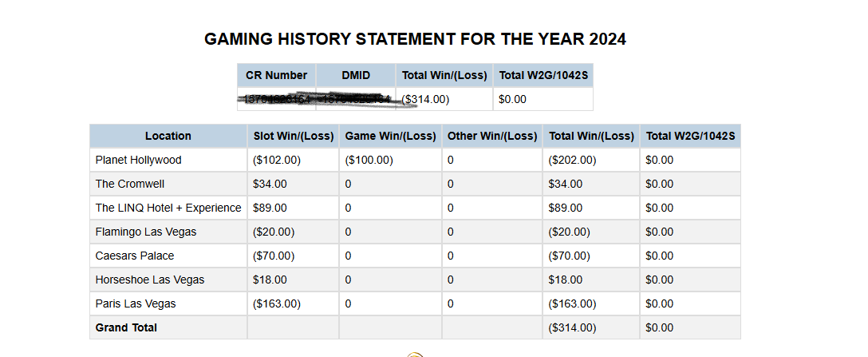This screenshot has height=357, width=868.
Task: Click The LINQ Hotel + Experience cell
Action: (x=168, y=208)
